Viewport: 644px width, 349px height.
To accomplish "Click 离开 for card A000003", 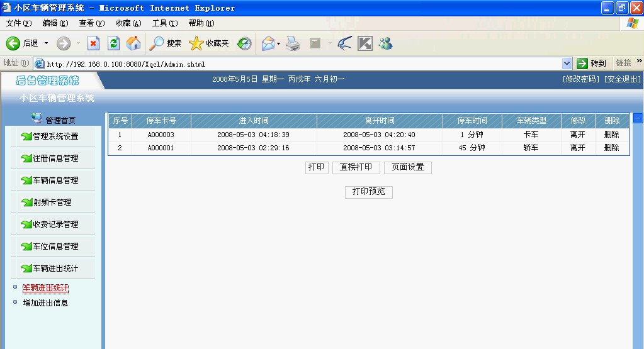I will click(577, 135).
